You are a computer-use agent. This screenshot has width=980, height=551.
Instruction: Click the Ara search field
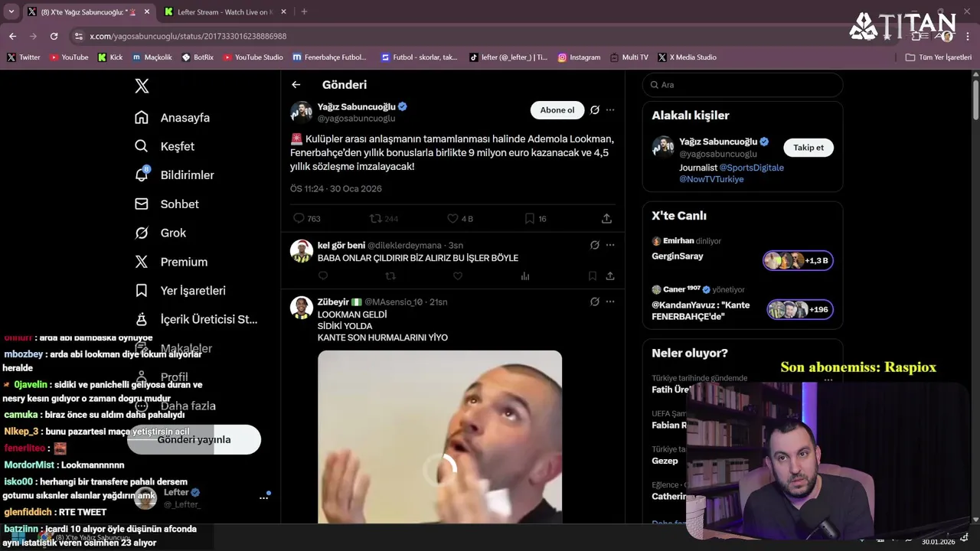click(x=743, y=85)
